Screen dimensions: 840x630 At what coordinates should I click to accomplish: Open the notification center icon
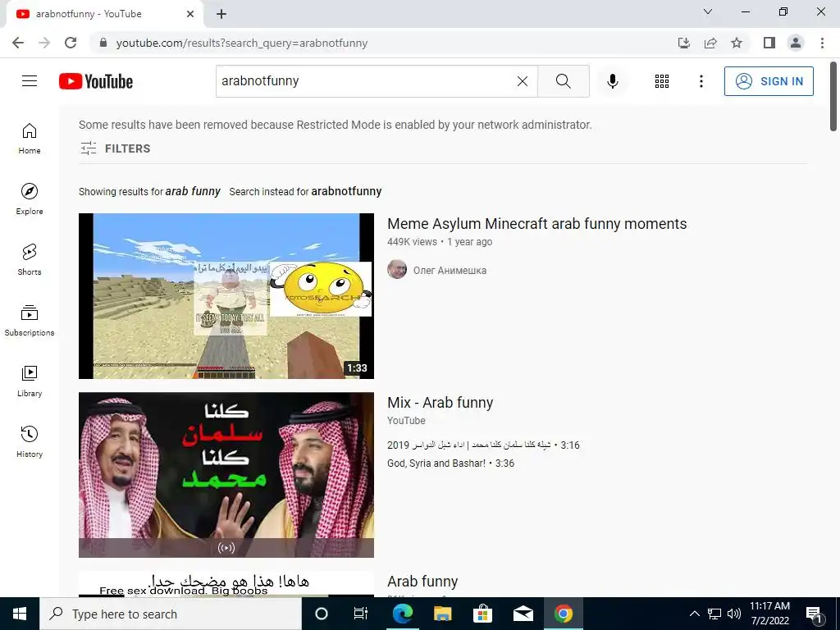click(x=815, y=614)
